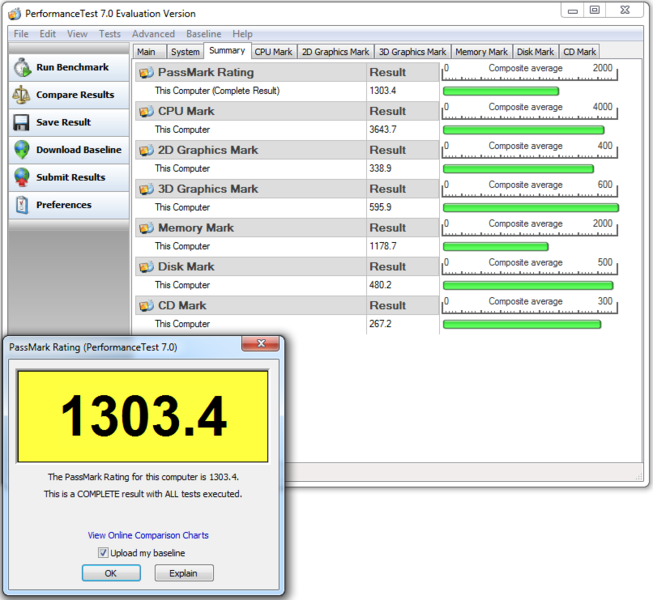Open the Tests menu

click(110, 34)
